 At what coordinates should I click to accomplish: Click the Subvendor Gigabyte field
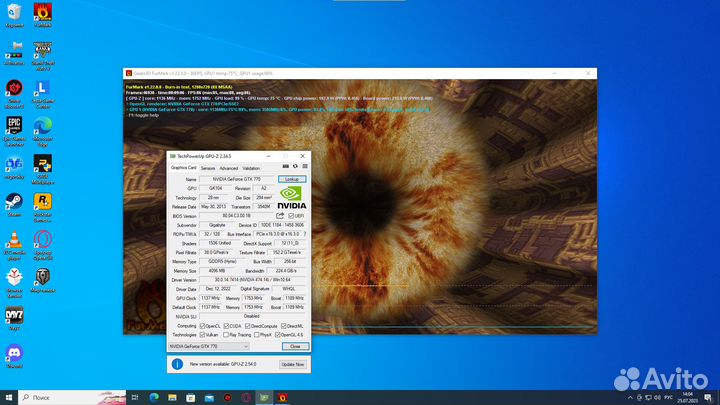click(217, 225)
